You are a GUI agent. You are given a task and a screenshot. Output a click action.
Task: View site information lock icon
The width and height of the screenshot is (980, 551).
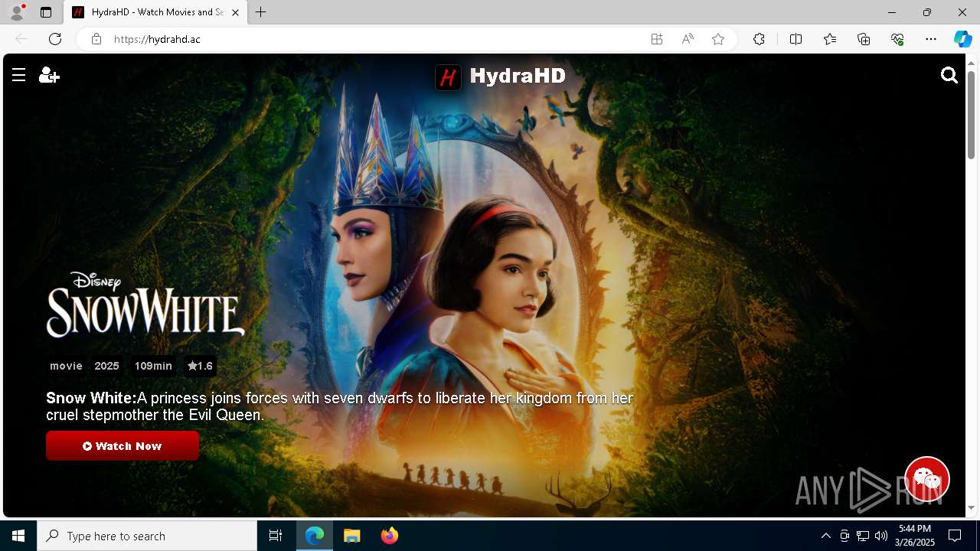coord(96,39)
